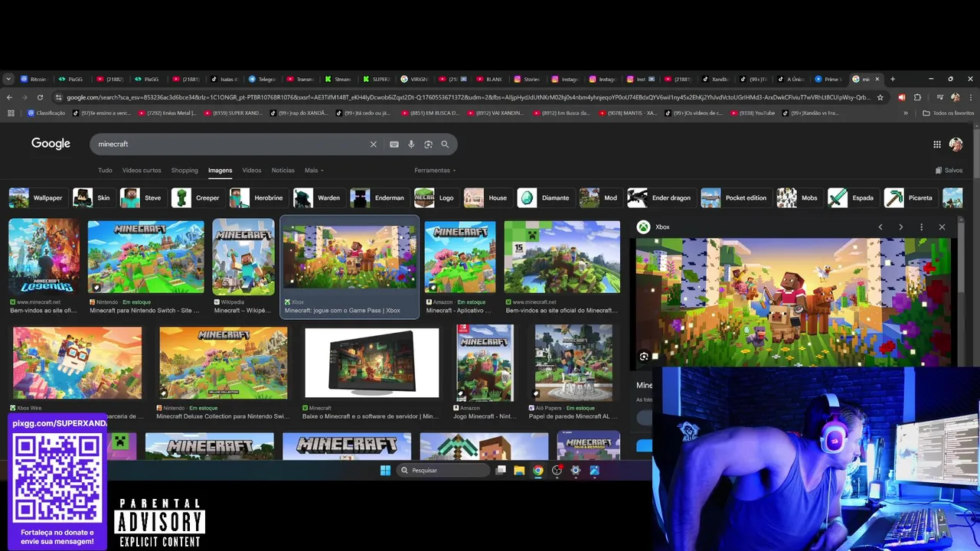Click the Lens icon on preview image
Screen dimensions: 980x551
[644, 357]
